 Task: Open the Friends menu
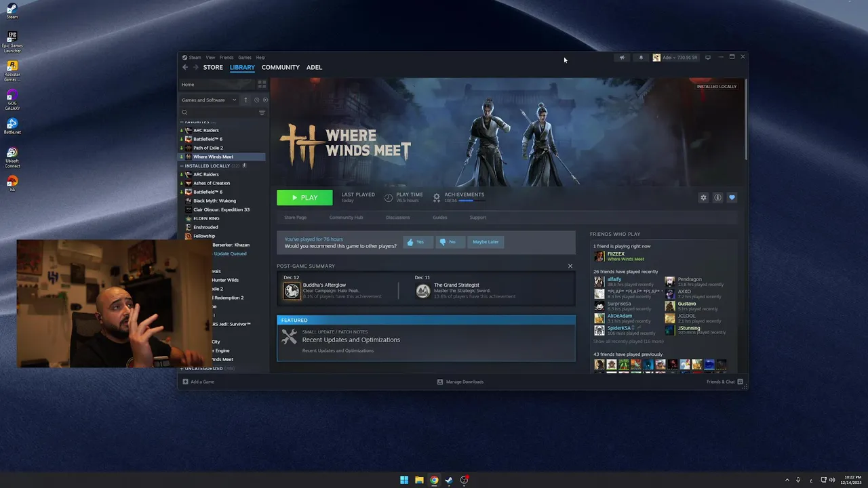point(226,58)
